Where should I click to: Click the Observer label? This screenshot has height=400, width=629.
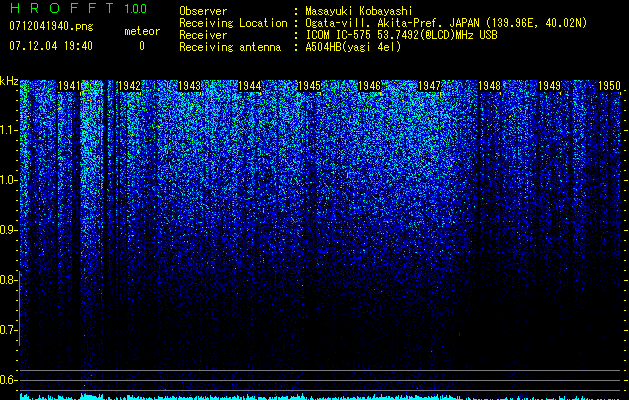pos(203,11)
